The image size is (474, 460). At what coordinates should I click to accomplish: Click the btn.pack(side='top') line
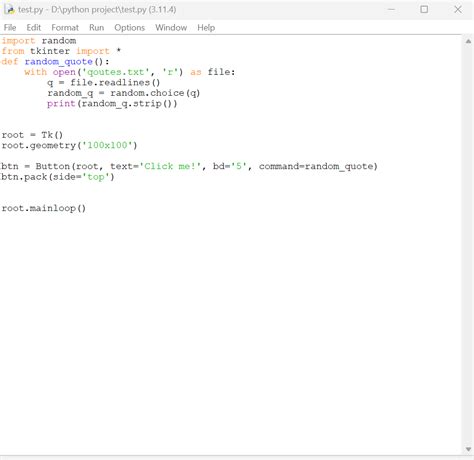coord(58,177)
